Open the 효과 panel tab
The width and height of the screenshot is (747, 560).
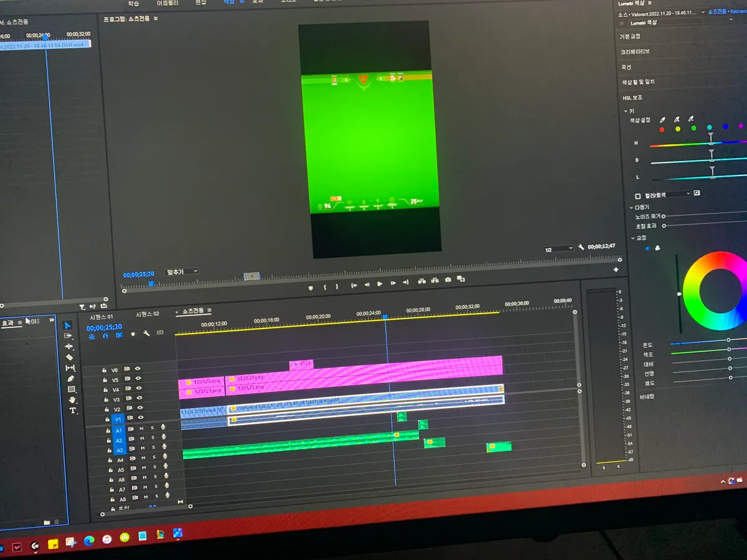click(x=7, y=323)
